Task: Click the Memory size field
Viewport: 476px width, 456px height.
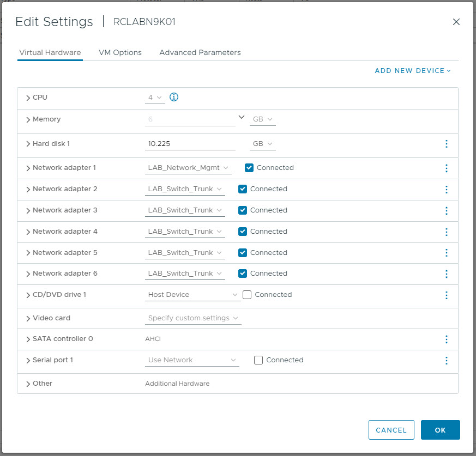Action: 190,119
